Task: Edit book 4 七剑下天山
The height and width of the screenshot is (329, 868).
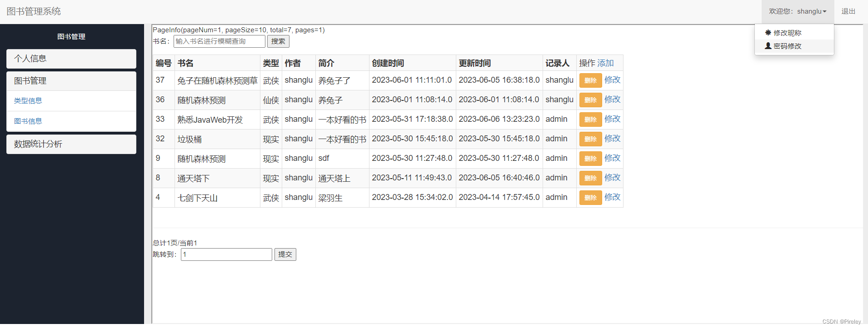Action: click(x=612, y=197)
